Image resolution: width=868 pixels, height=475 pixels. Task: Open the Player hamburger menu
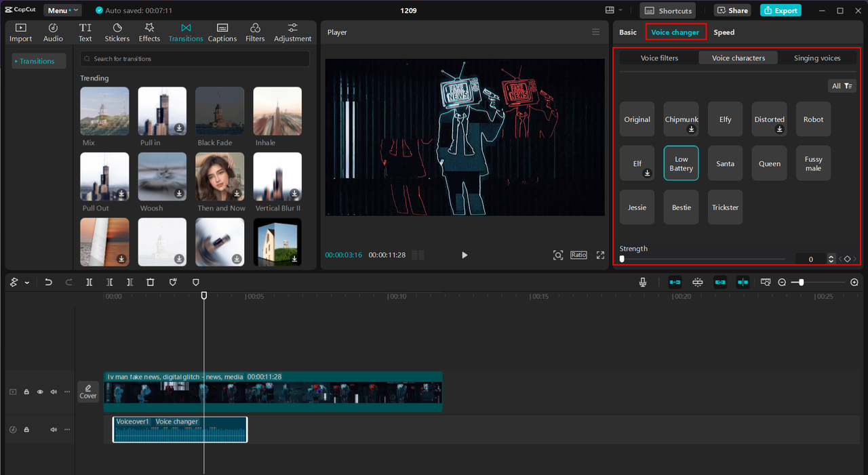595,32
